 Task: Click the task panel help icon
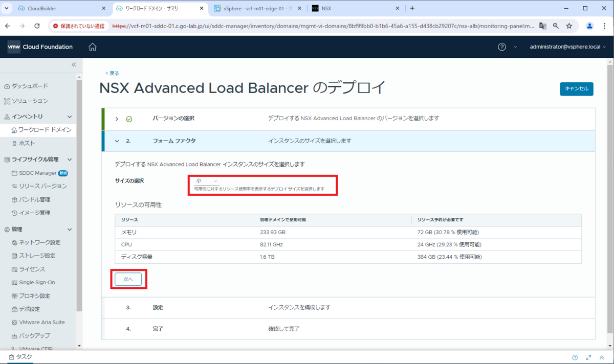(575, 357)
